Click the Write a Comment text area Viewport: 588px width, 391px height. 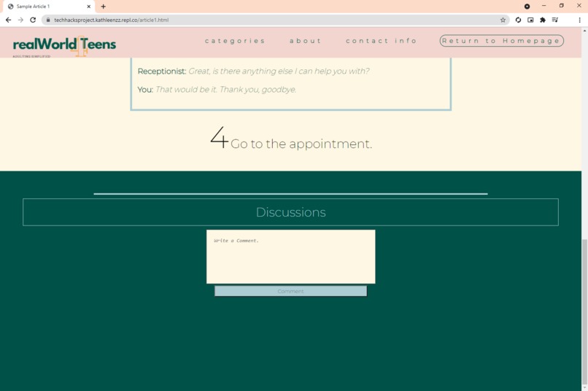pyautogui.click(x=290, y=257)
